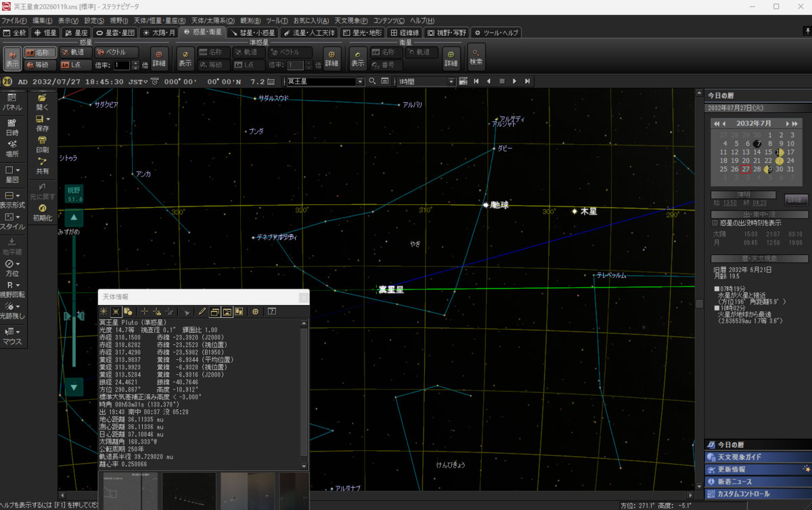
Task: Open dwarf planet 詳細 details settings
Action: pyautogui.click(x=332, y=58)
